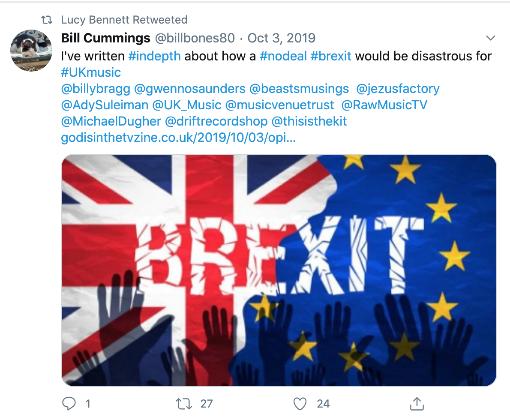Open Bill Cummings' cat profile picture
Image resolution: width=510 pixels, height=420 pixels.
(x=31, y=51)
